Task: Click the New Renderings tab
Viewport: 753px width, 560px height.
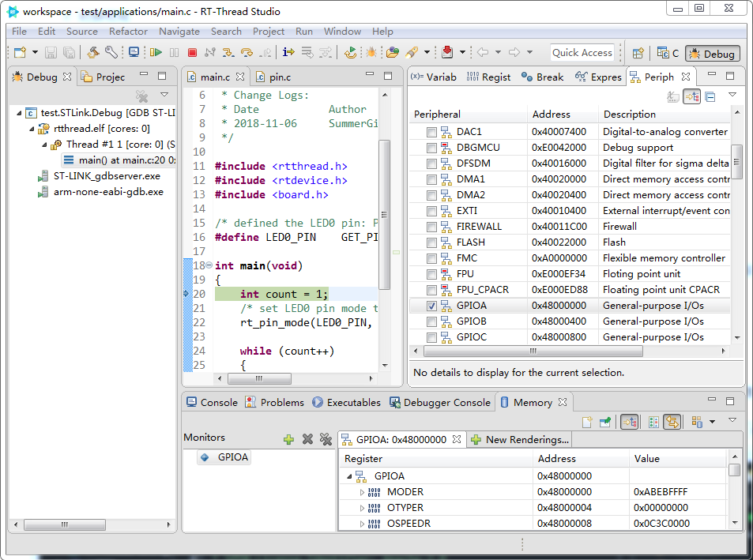Action: point(521,440)
